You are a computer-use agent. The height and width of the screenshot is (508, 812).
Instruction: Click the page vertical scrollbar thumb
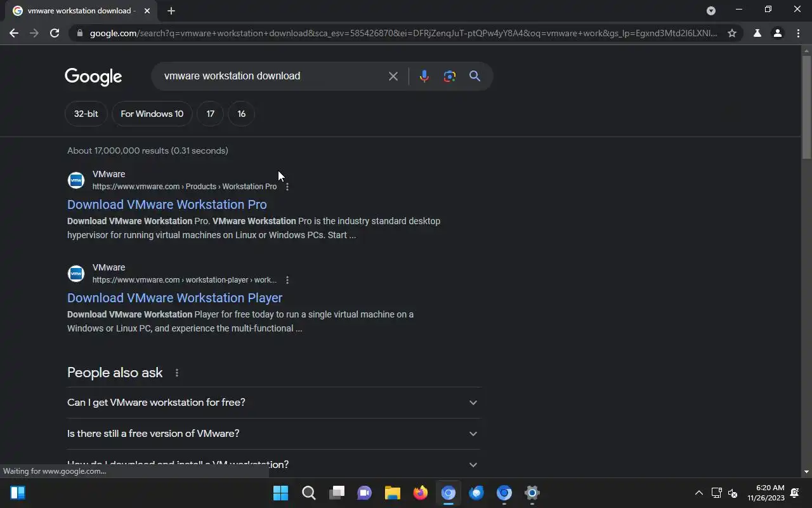click(806, 107)
